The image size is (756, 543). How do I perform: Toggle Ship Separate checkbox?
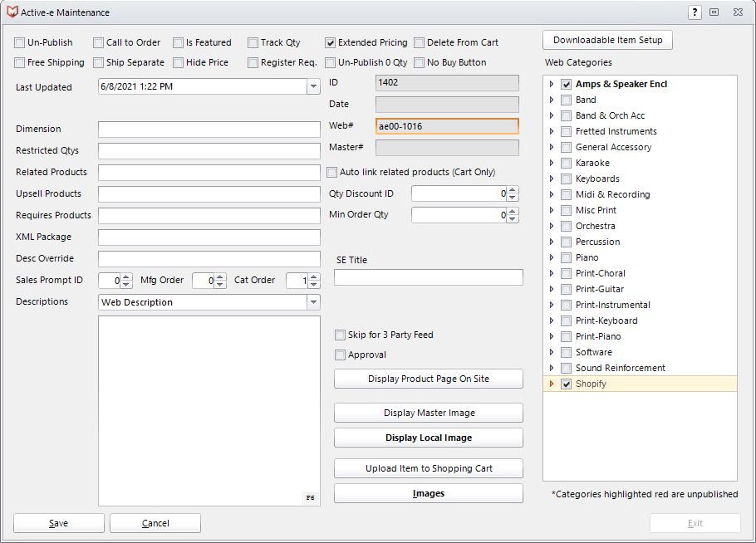click(98, 62)
